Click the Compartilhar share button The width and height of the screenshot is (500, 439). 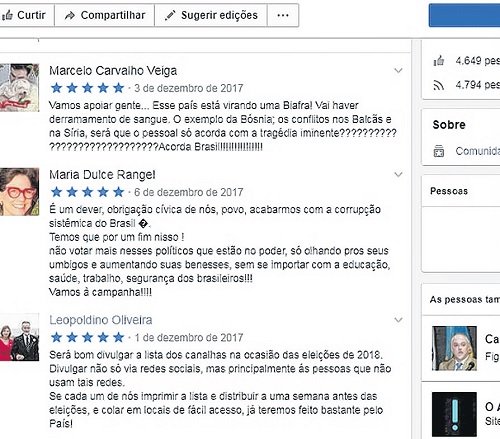[104, 15]
